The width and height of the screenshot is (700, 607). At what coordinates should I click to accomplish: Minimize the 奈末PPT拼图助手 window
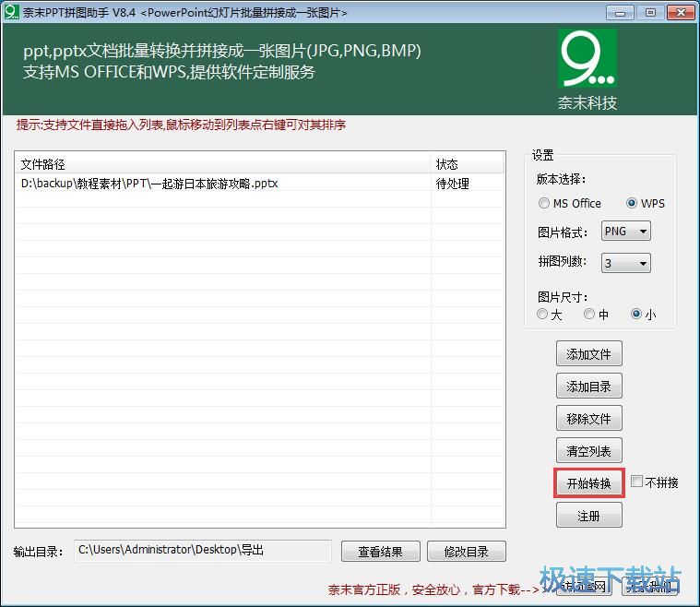click(x=620, y=13)
